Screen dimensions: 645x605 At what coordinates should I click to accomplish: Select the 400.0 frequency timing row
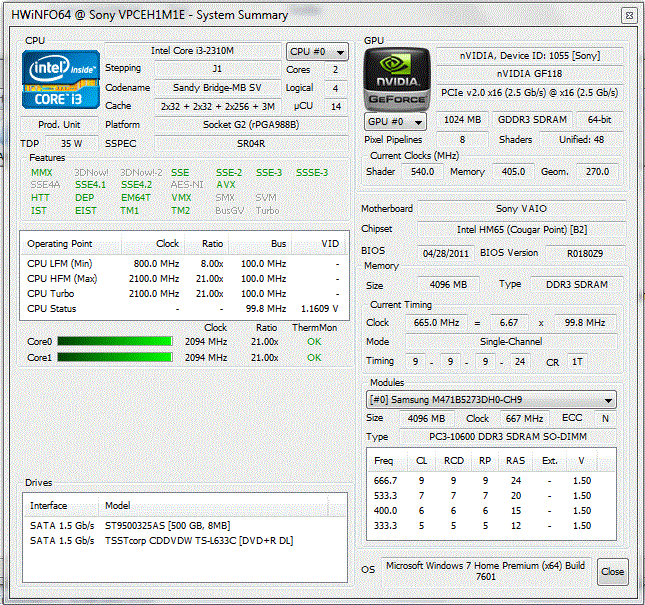click(491, 510)
